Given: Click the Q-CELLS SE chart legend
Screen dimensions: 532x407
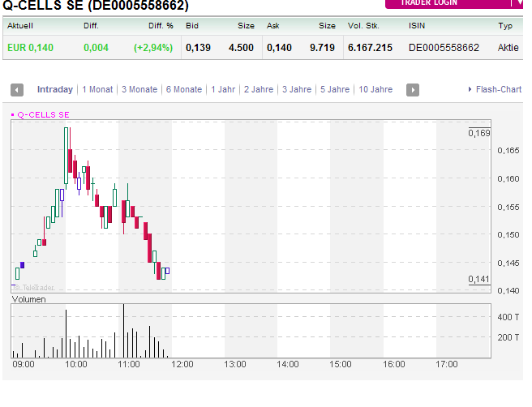Looking at the screenshot, I should pyautogui.click(x=41, y=115).
